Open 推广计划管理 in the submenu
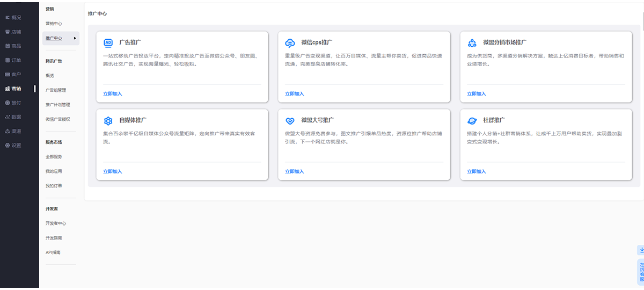Viewport: 644px width, 290px height. coord(57,105)
